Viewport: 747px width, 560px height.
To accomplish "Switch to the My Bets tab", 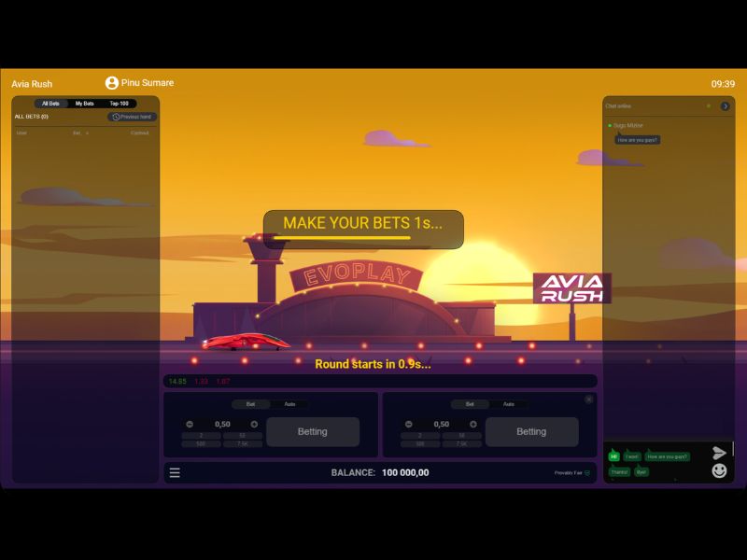I will tap(85, 104).
